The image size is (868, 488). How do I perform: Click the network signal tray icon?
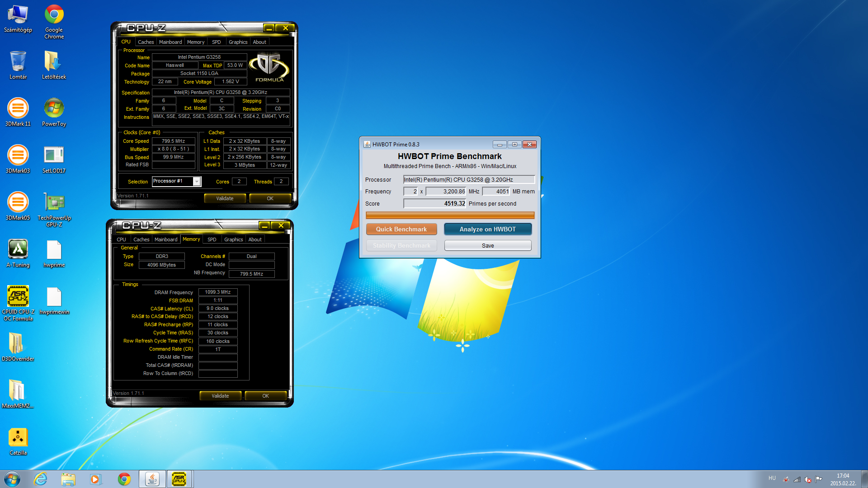[x=797, y=479]
